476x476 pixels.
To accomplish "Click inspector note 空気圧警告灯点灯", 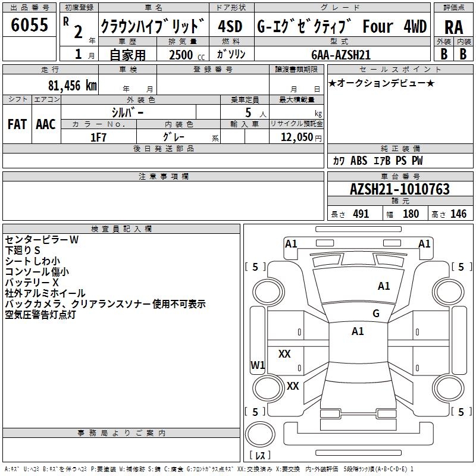I will (40, 315).
